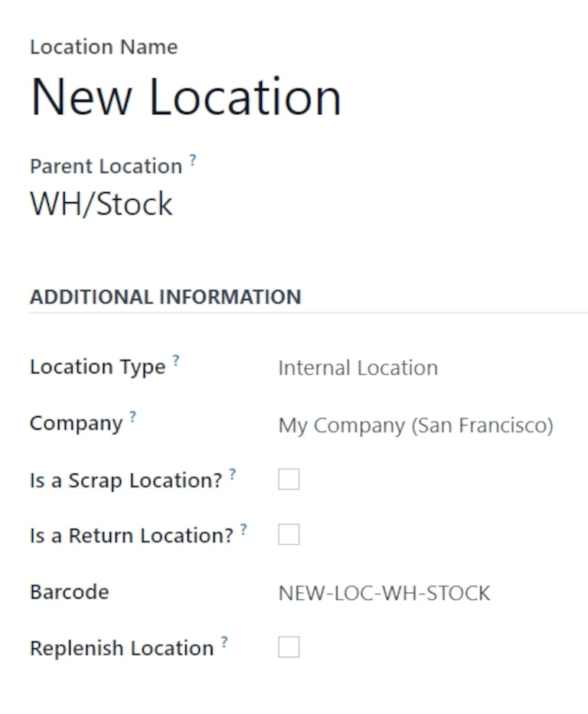This screenshot has height=714, width=588.
Task: Click the Barcode label text
Action: [x=69, y=592]
